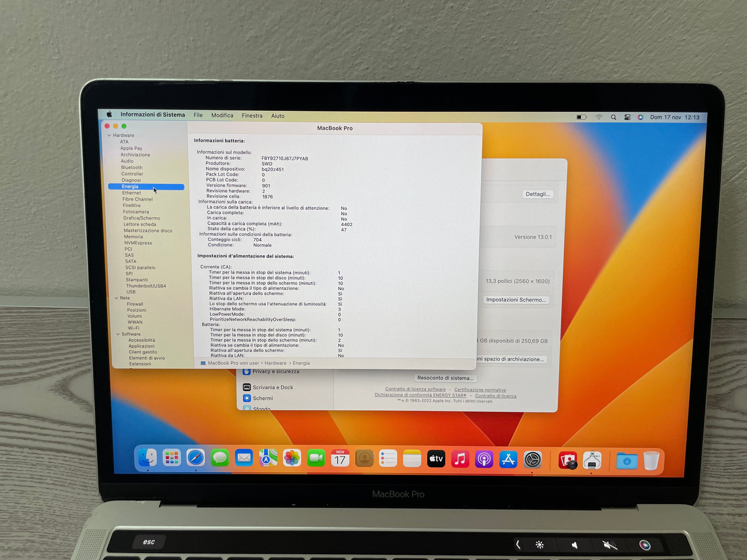Click System Information chip icon in Dock
Viewport: 747px width, 560px height.
pyautogui.click(x=592, y=460)
